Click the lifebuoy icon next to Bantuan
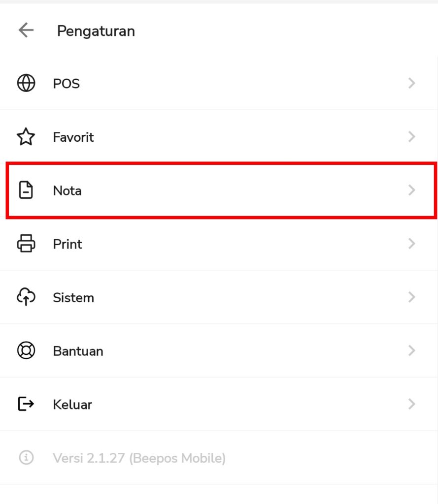438x504 pixels. click(25, 350)
